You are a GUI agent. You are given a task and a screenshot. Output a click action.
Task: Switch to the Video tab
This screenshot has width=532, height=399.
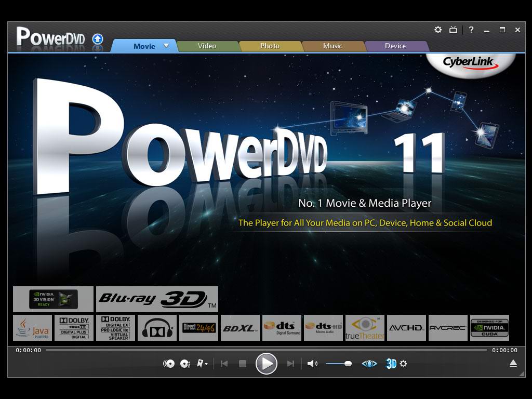tap(207, 46)
